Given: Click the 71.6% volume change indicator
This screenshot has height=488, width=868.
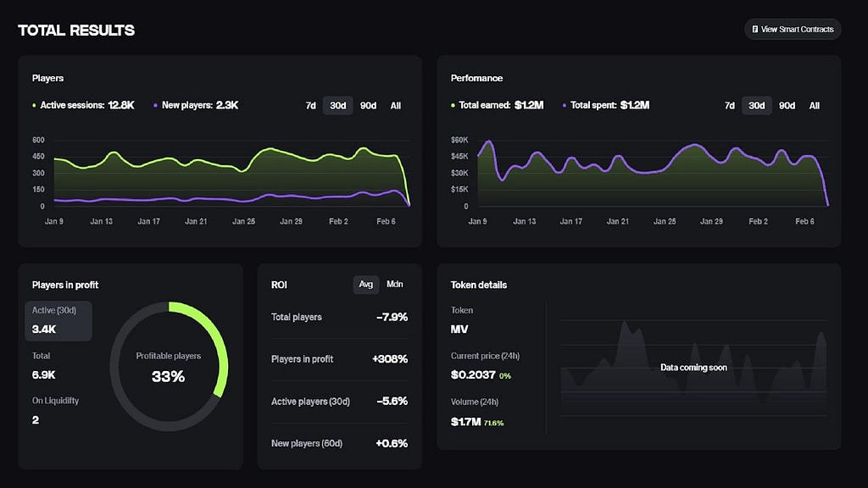Looking at the screenshot, I should [494, 424].
